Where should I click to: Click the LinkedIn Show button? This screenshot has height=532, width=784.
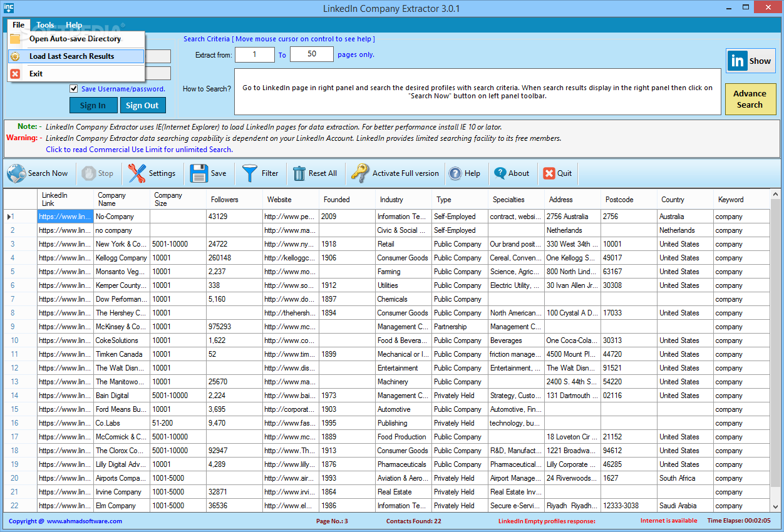click(x=751, y=61)
